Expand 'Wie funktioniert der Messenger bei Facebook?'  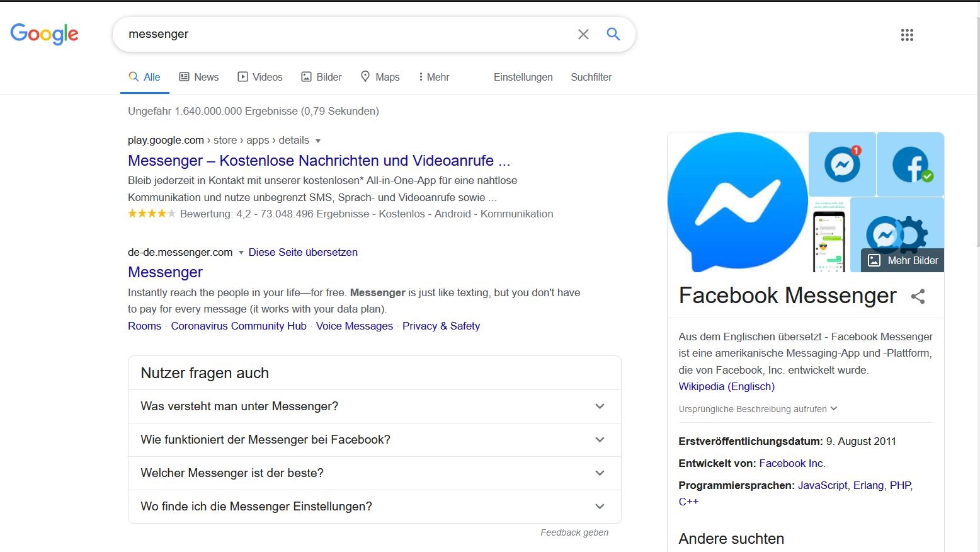[374, 440]
